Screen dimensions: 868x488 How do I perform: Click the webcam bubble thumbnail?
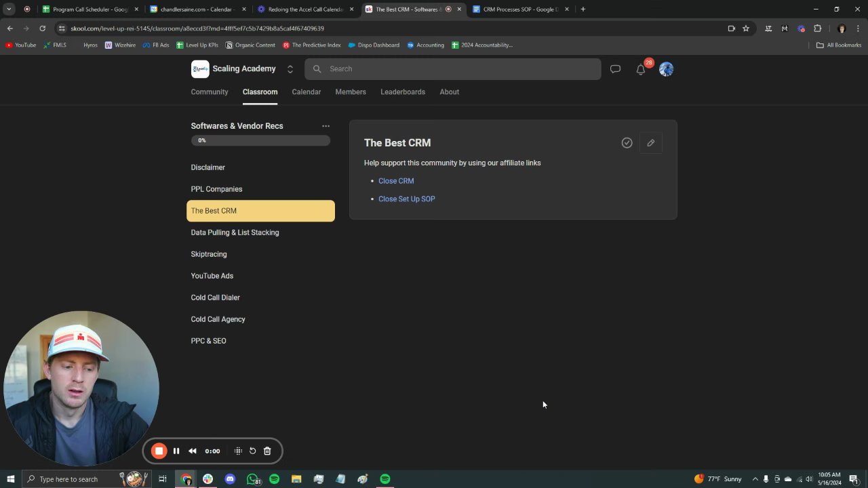pos(81,388)
